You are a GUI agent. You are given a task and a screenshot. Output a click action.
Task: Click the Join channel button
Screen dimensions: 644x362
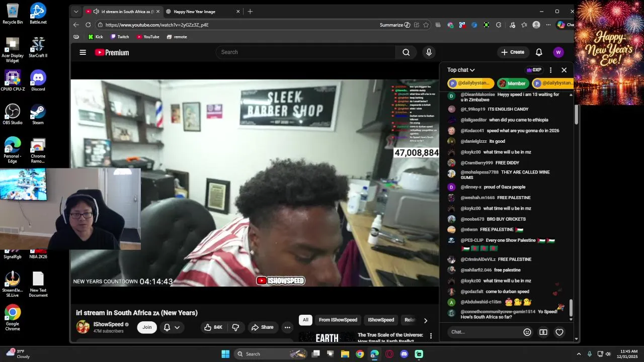(x=147, y=327)
